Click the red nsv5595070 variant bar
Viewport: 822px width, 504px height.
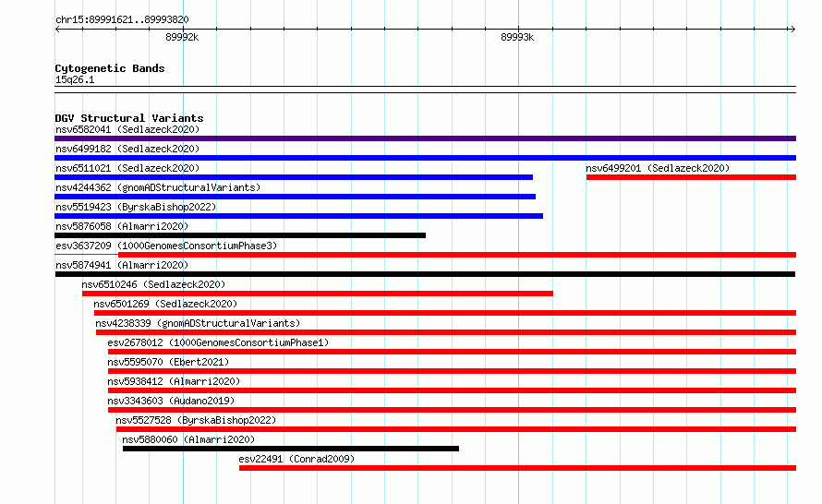click(452, 371)
